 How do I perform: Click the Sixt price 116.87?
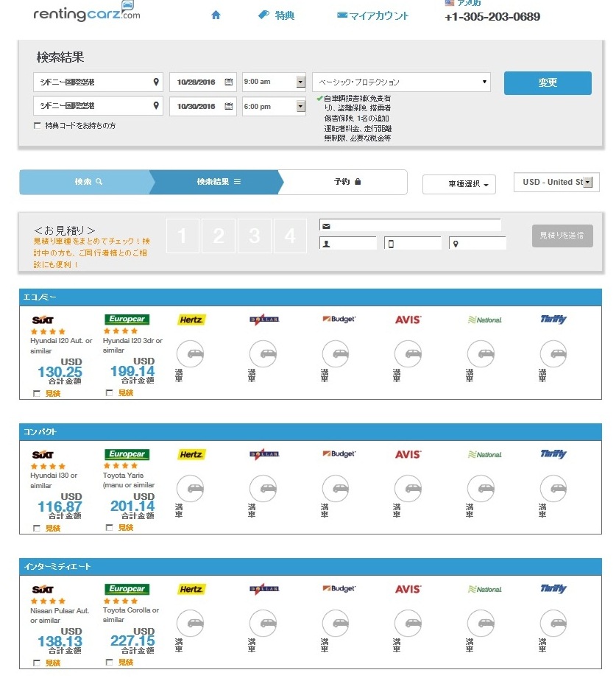[60, 507]
